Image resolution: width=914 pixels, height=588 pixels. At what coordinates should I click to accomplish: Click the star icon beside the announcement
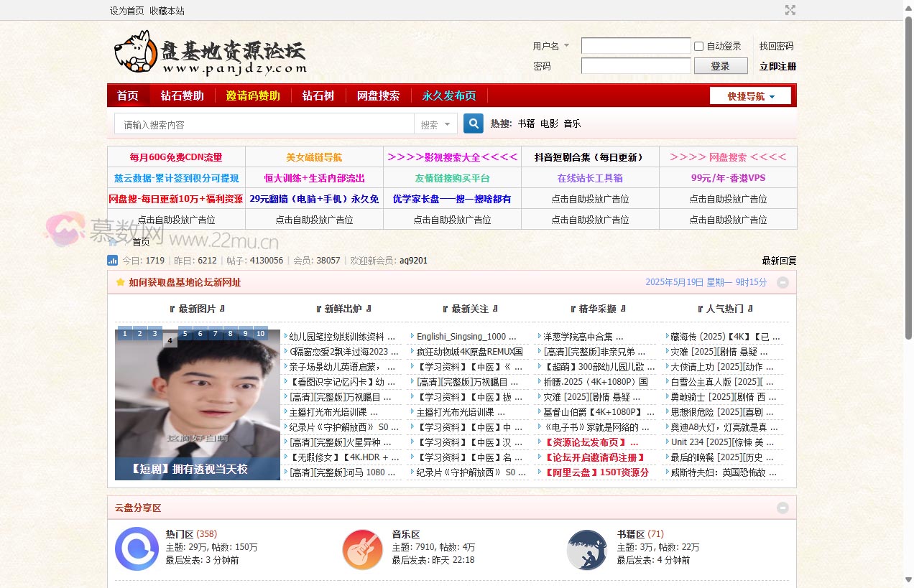(120, 282)
